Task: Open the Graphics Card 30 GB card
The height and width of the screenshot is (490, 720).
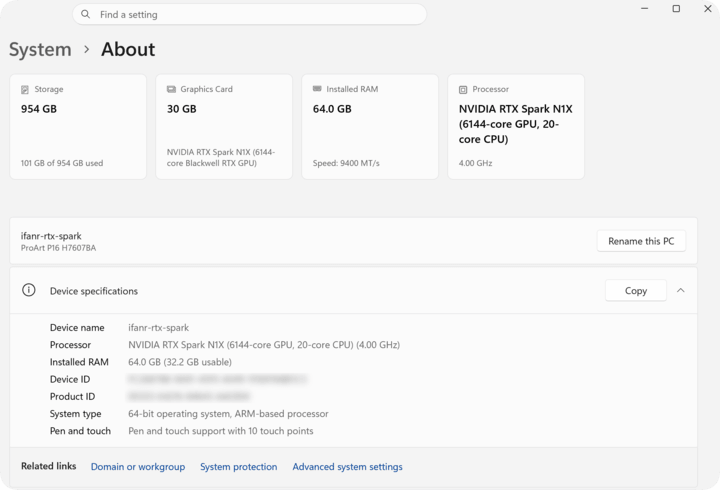Action: (x=224, y=126)
